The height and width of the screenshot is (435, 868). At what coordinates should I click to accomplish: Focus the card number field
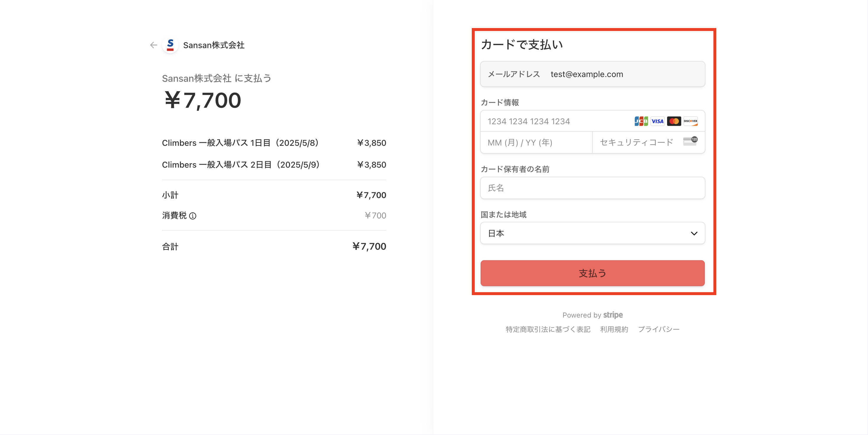[x=556, y=121]
